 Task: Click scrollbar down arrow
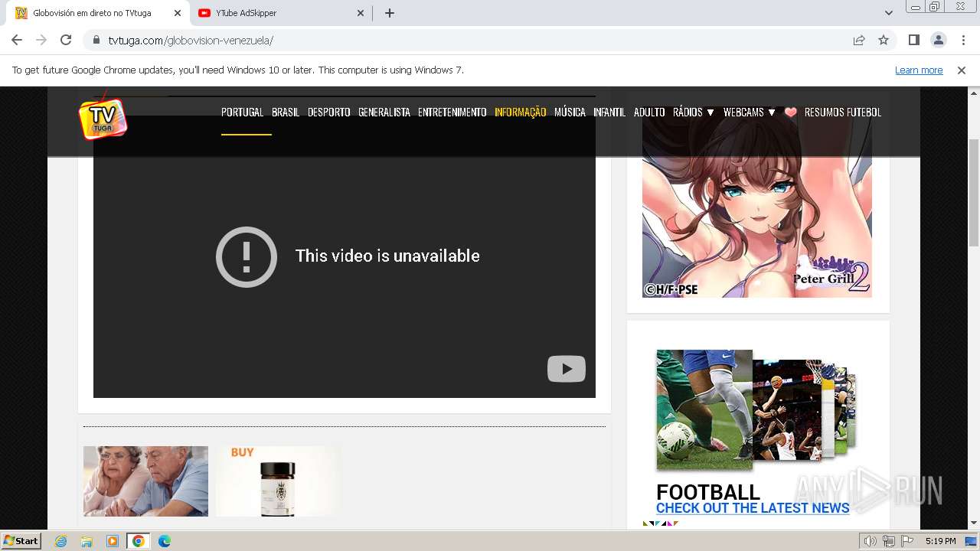[x=974, y=523]
